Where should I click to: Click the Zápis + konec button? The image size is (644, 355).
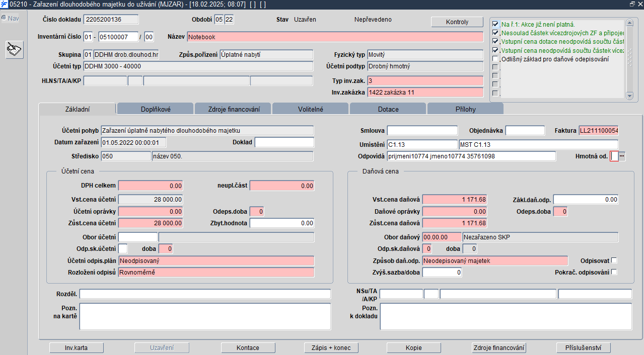pos(331,347)
